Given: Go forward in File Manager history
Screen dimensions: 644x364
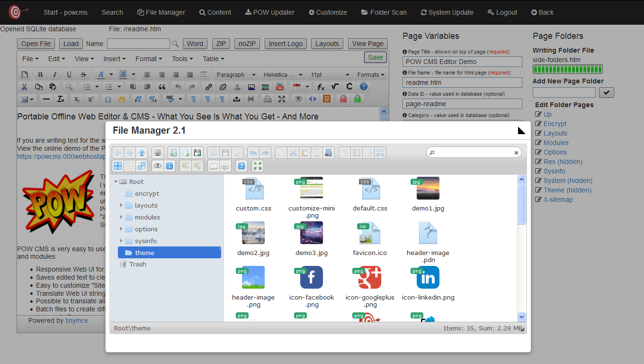Looking at the screenshot, I should pos(130,153).
